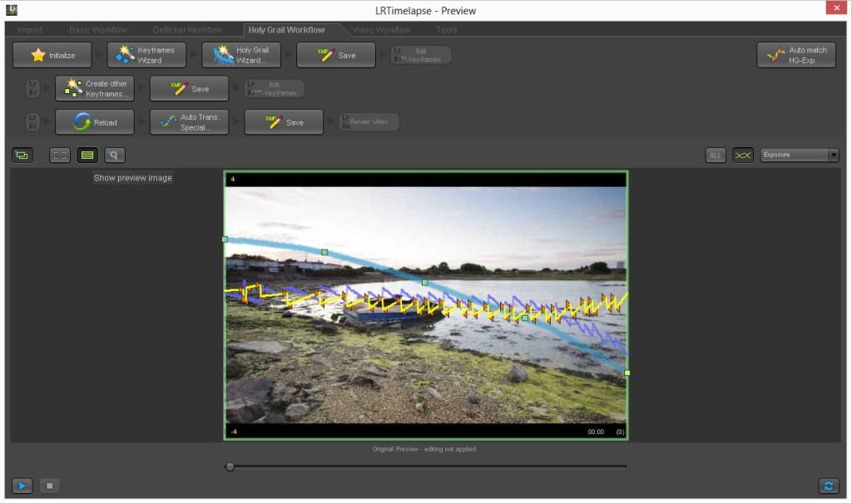Close the LRTimelapse Preview window

point(836,7)
